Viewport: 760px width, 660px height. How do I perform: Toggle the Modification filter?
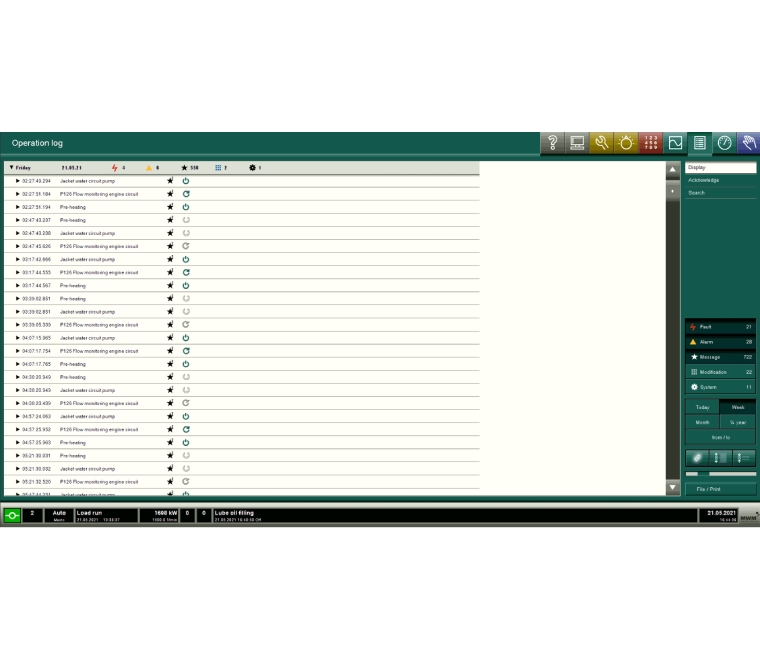pos(720,372)
